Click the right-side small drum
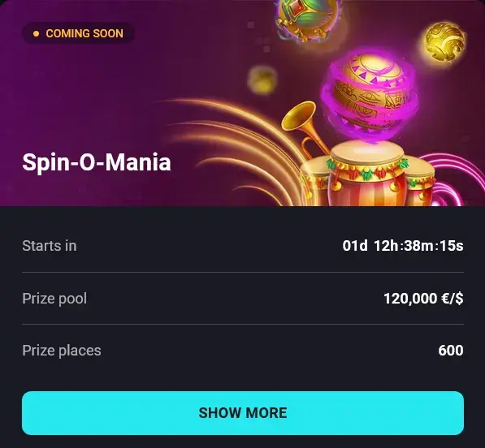The height and width of the screenshot is (448, 485). (x=420, y=183)
